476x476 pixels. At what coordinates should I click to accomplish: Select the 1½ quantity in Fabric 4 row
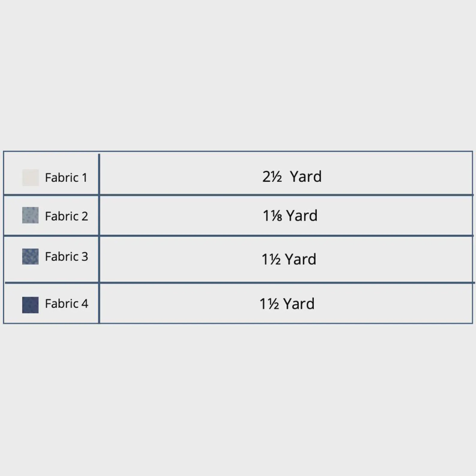click(269, 304)
